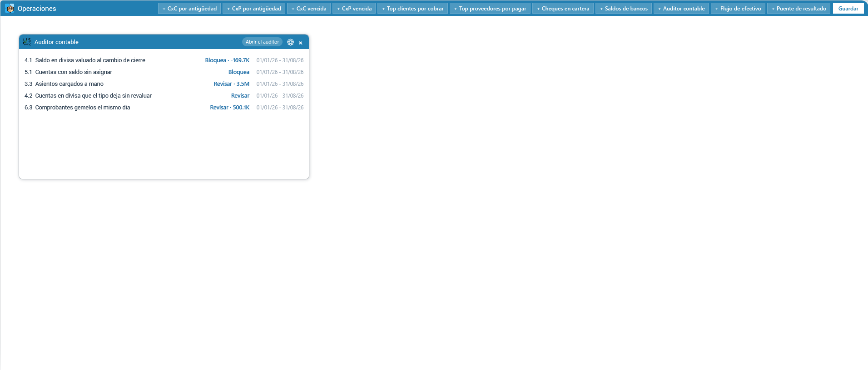Click the Bloquea status for row 5.1

[x=239, y=72]
